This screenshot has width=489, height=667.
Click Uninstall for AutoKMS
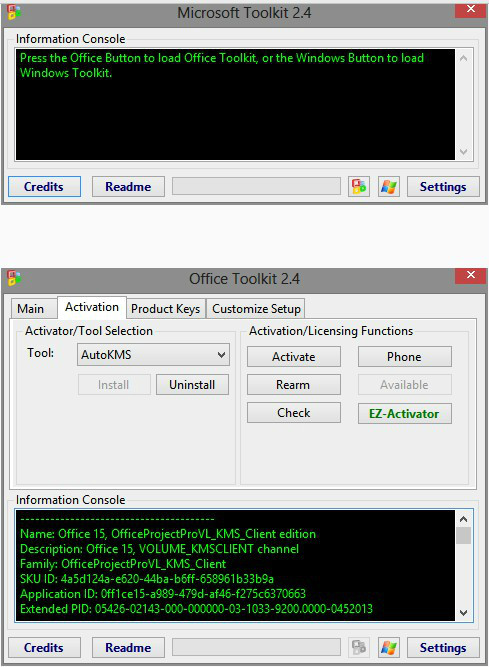tap(192, 385)
